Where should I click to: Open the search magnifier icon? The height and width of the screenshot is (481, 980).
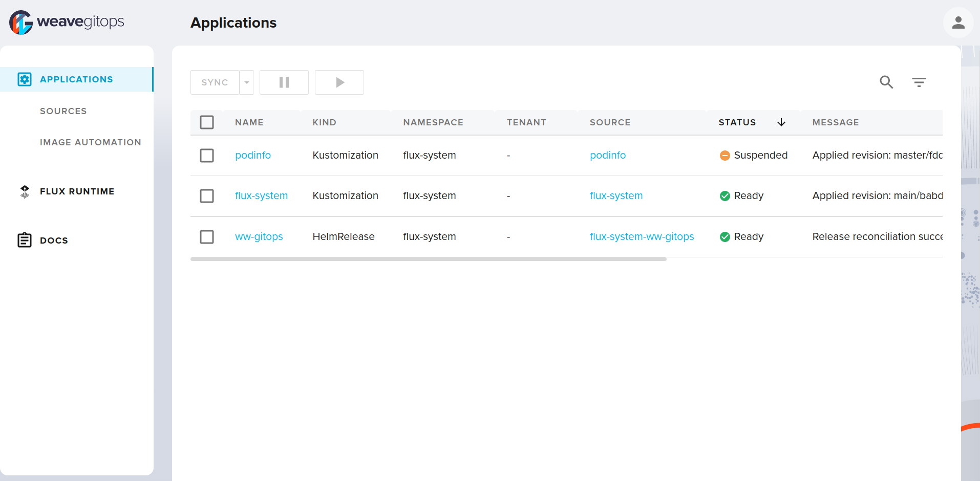click(x=886, y=82)
